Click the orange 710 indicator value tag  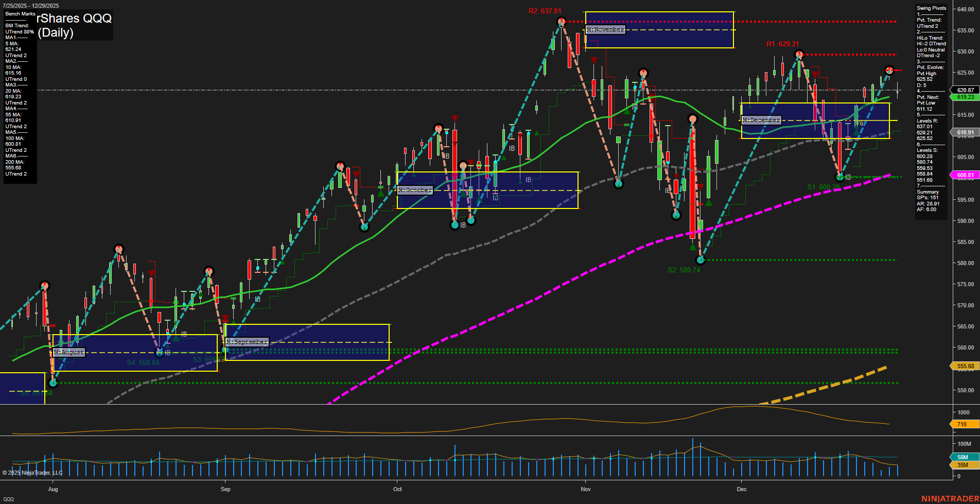964,424
